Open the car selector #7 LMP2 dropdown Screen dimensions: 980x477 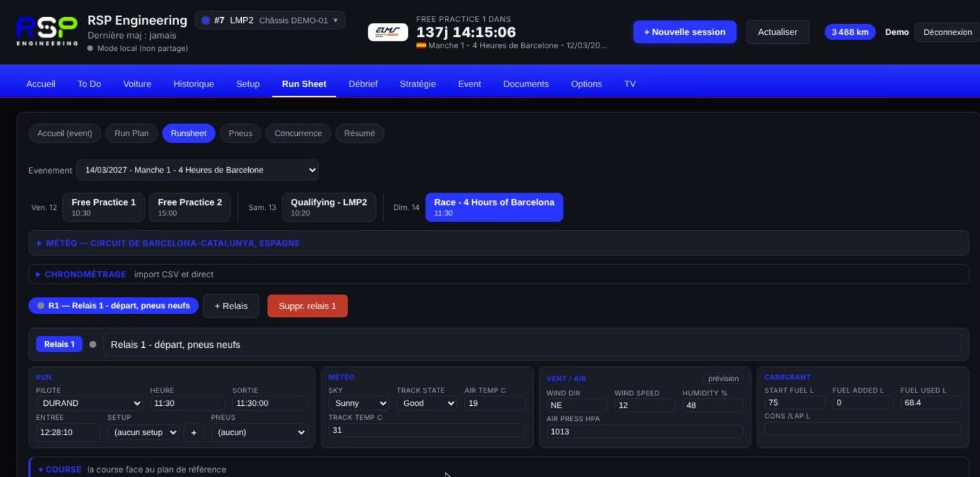270,20
